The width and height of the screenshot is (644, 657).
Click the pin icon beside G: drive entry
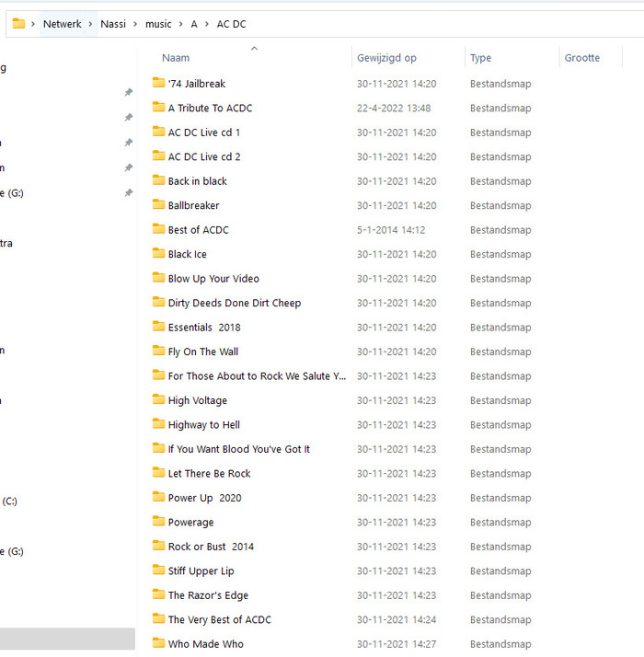click(x=129, y=192)
